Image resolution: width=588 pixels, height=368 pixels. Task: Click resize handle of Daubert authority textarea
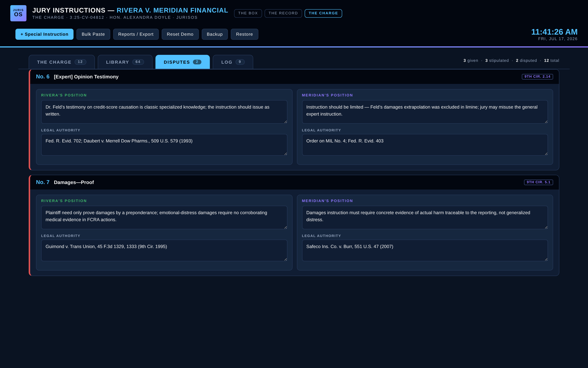pyautogui.click(x=286, y=154)
